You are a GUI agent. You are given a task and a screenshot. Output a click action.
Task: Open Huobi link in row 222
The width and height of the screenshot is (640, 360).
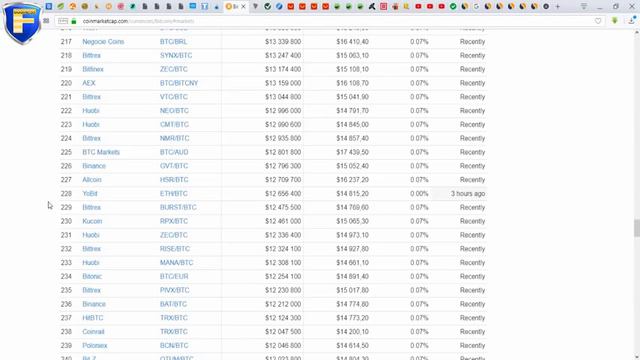click(x=91, y=111)
